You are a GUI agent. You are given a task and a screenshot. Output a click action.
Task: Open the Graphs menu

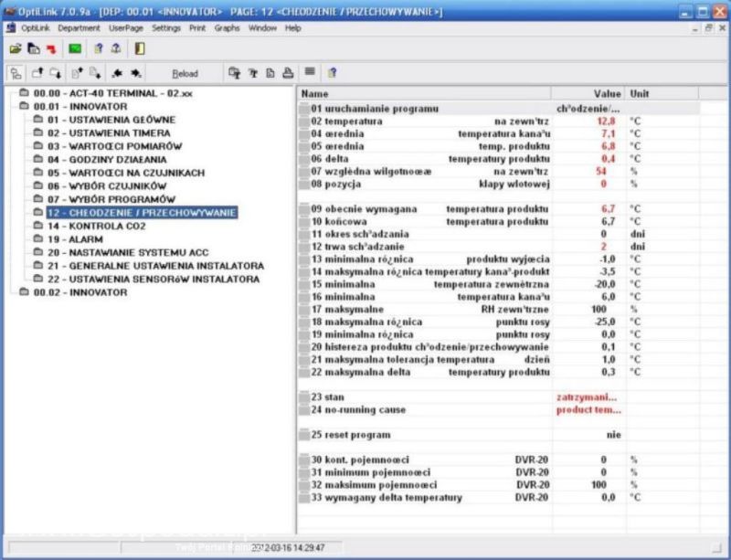tap(227, 28)
